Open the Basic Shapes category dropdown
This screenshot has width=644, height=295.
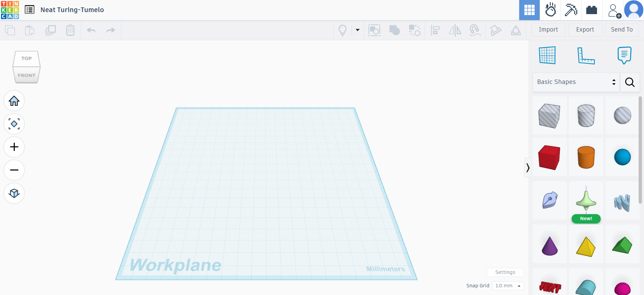point(576,82)
